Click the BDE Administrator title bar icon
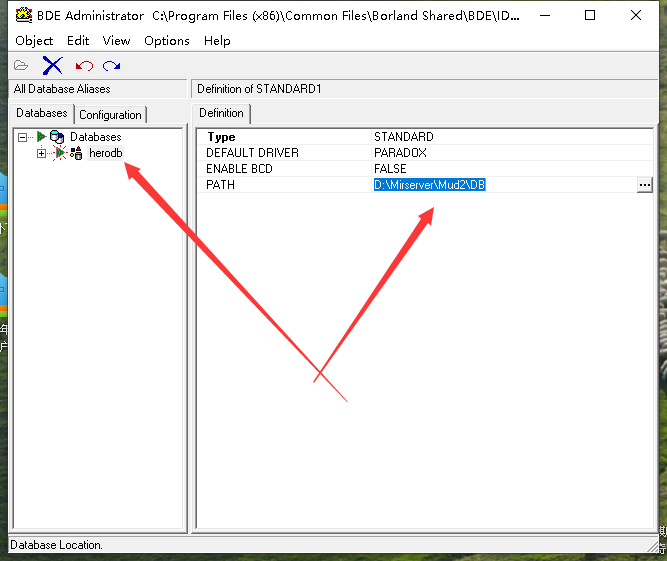Viewport: 667px width, 561px height. (x=23, y=15)
